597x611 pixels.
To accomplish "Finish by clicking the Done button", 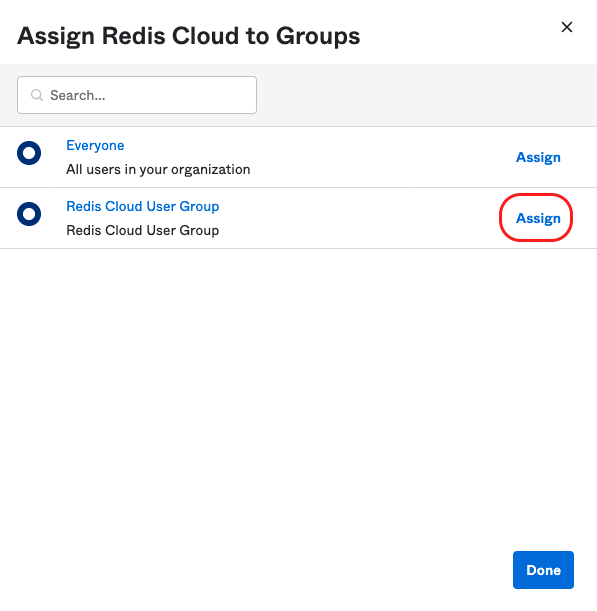I will 543,570.
